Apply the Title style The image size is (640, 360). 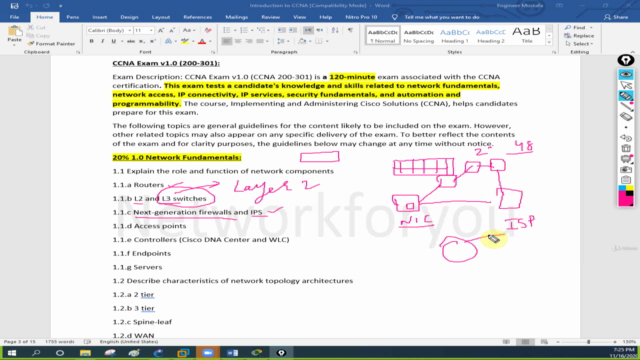click(527, 36)
